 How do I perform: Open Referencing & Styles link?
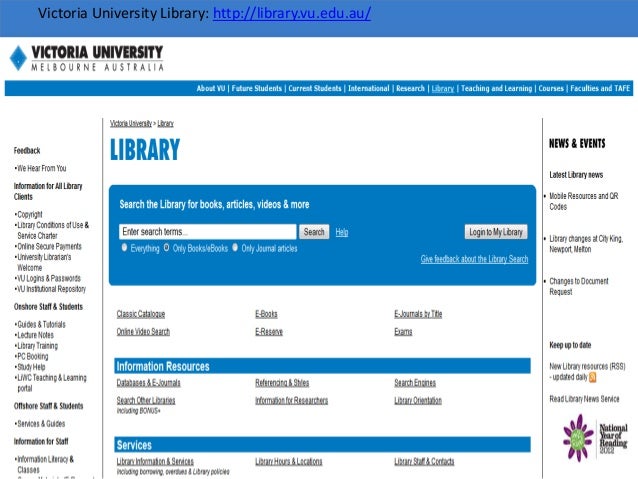(282, 383)
